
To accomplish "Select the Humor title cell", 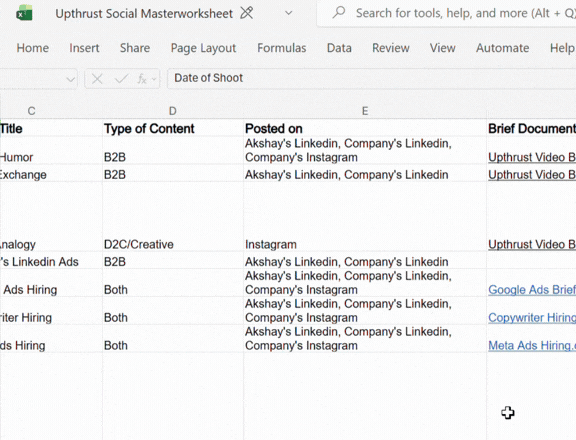I will click(x=51, y=150).
